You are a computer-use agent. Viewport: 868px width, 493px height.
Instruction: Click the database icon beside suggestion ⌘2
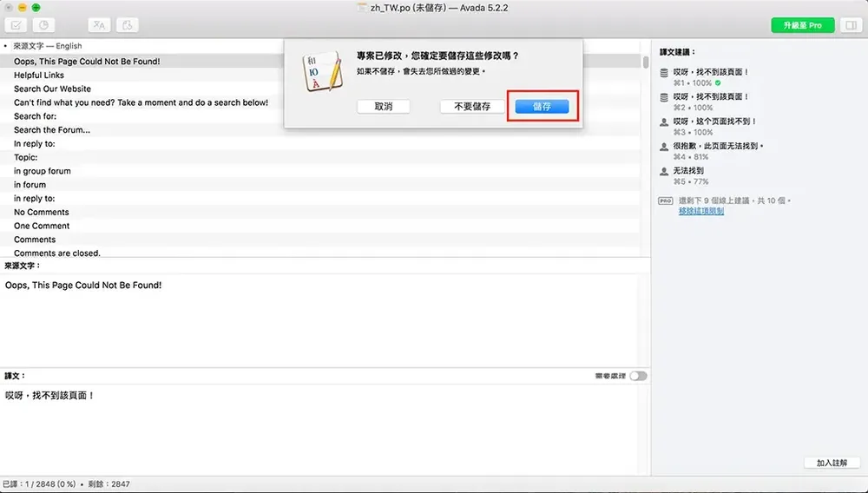664,97
